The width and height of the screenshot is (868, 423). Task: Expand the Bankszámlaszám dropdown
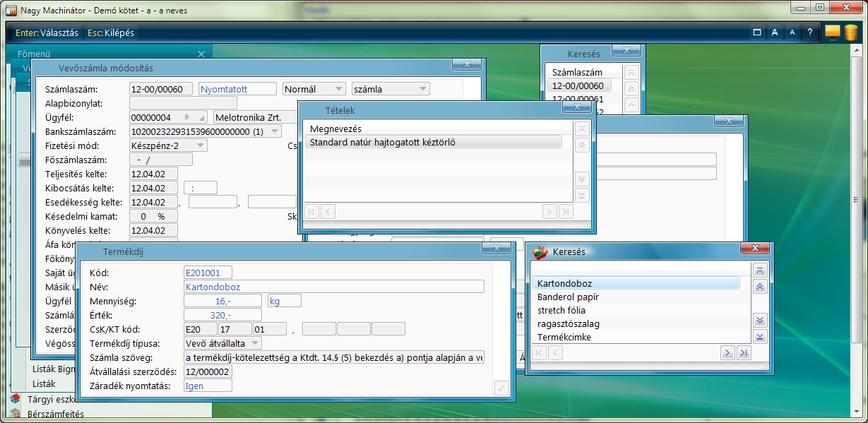pos(275,131)
